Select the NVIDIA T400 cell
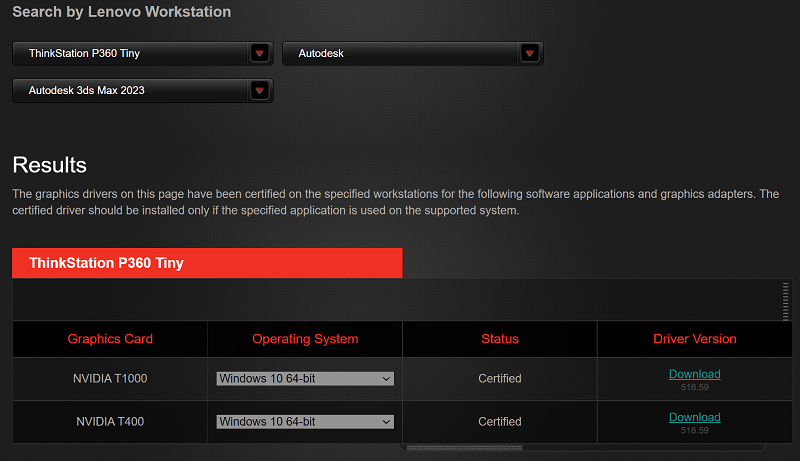 [110, 422]
